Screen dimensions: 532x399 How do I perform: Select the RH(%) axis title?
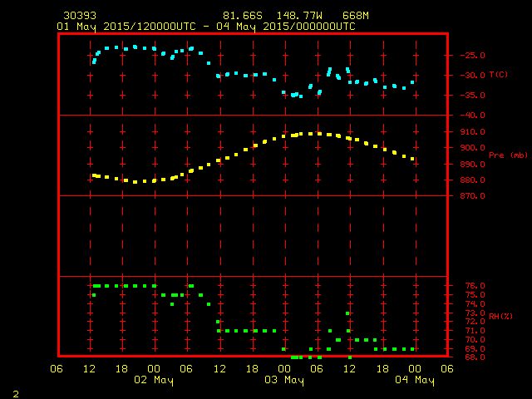500,317
